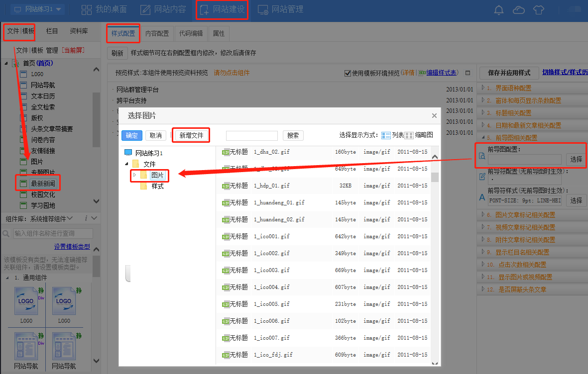The image size is (588, 374).
Task: Open the 网站管理 top menu
Action: 280,9
